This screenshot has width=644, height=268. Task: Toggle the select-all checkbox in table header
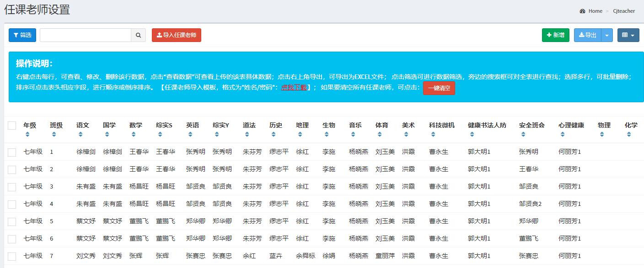click(12, 126)
